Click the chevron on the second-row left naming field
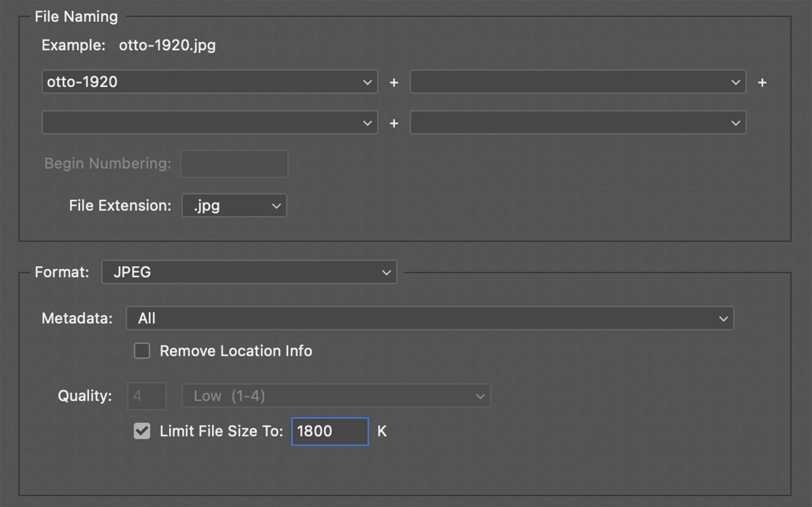Viewport: 812px width, 507px height. coord(366,123)
